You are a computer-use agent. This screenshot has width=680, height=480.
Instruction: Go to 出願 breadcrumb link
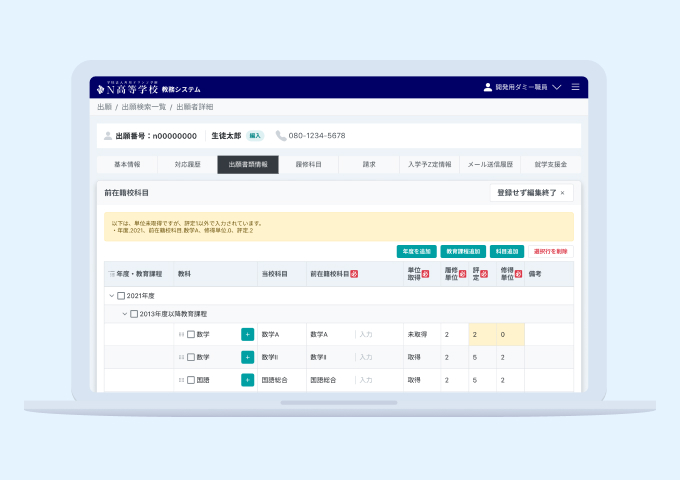click(x=105, y=107)
